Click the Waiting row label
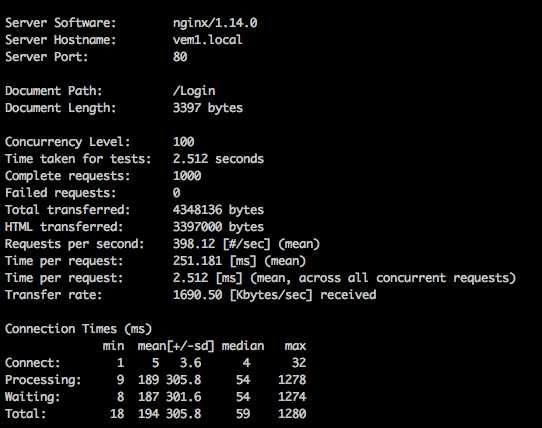542x428 pixels. (32, 397)
